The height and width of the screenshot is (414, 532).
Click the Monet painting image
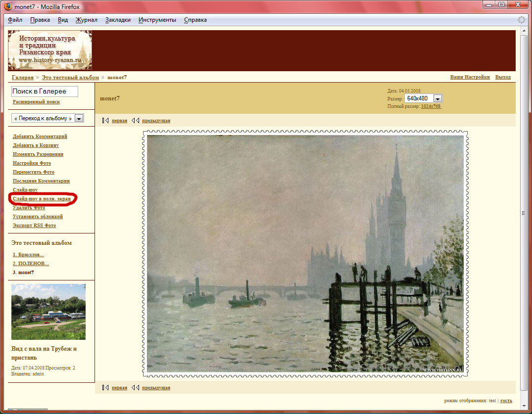[305, 253]
